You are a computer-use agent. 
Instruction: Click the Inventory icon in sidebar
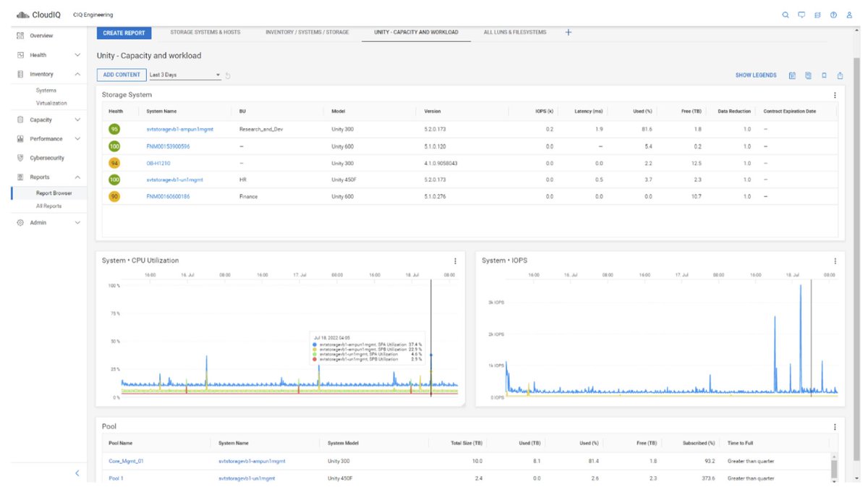tap(20, 74)
